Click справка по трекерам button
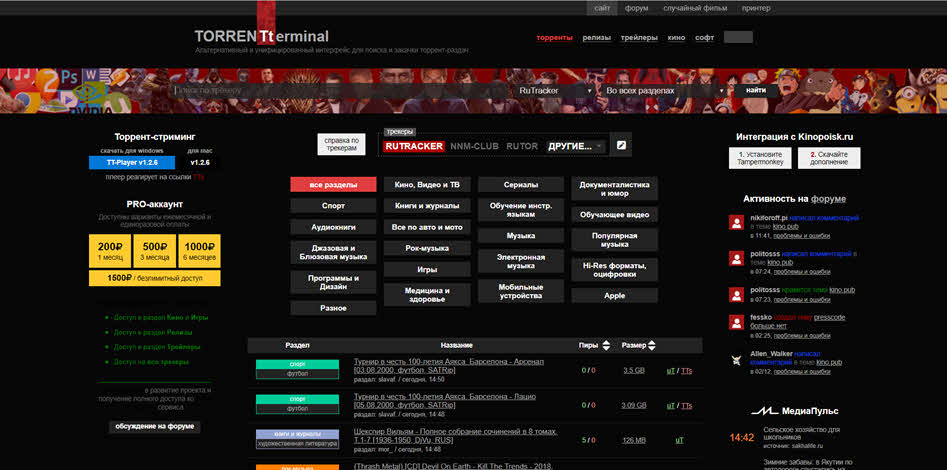 (x=341, y=144)
